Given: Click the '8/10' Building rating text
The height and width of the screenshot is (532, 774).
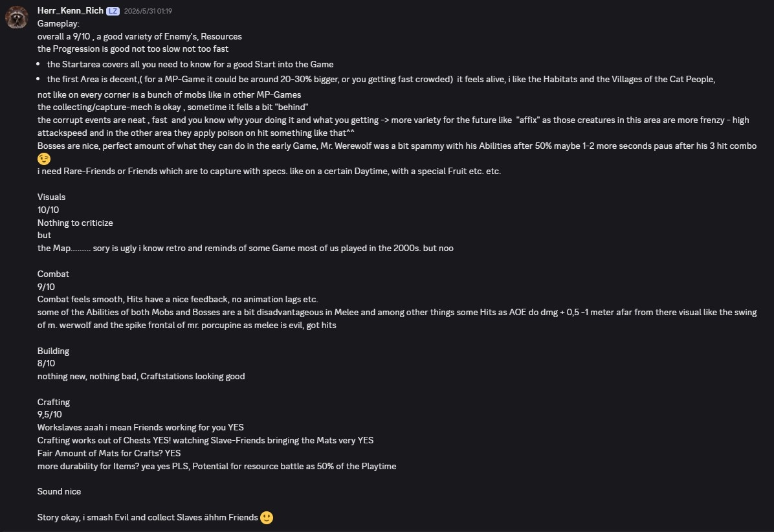Looking at the screenshot, I should click(47, 362).
